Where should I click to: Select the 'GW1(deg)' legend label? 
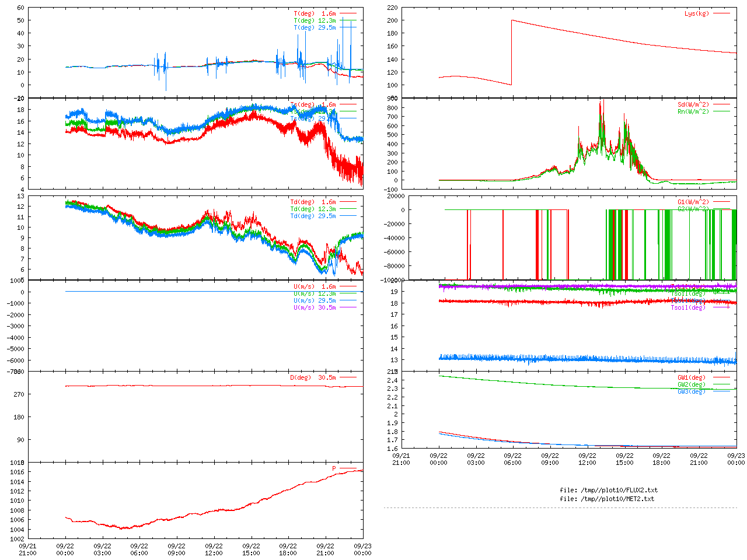pyautogui.click(x=692, y=377)
